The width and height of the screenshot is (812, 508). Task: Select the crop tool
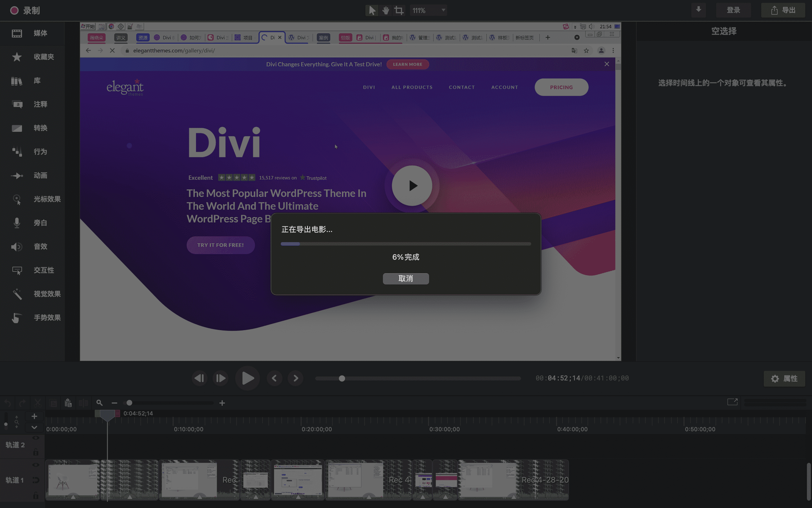tap(399, 10)
